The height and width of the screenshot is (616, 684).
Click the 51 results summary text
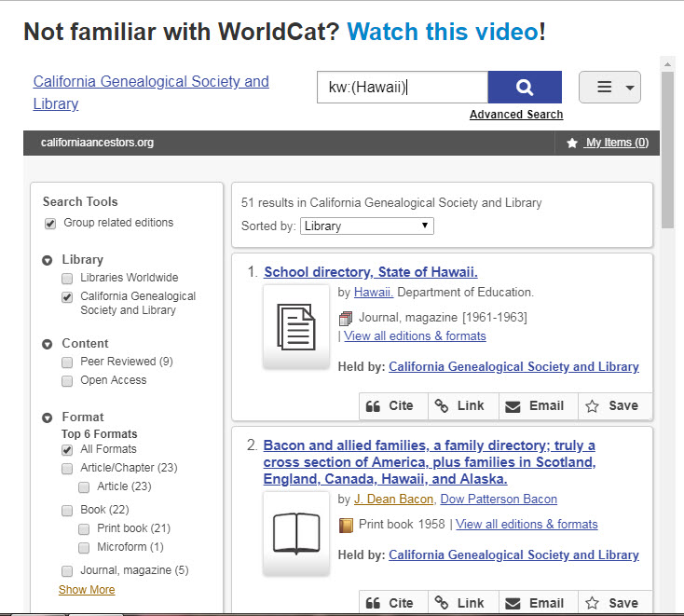pyautogui.click(x=391, y=203)
